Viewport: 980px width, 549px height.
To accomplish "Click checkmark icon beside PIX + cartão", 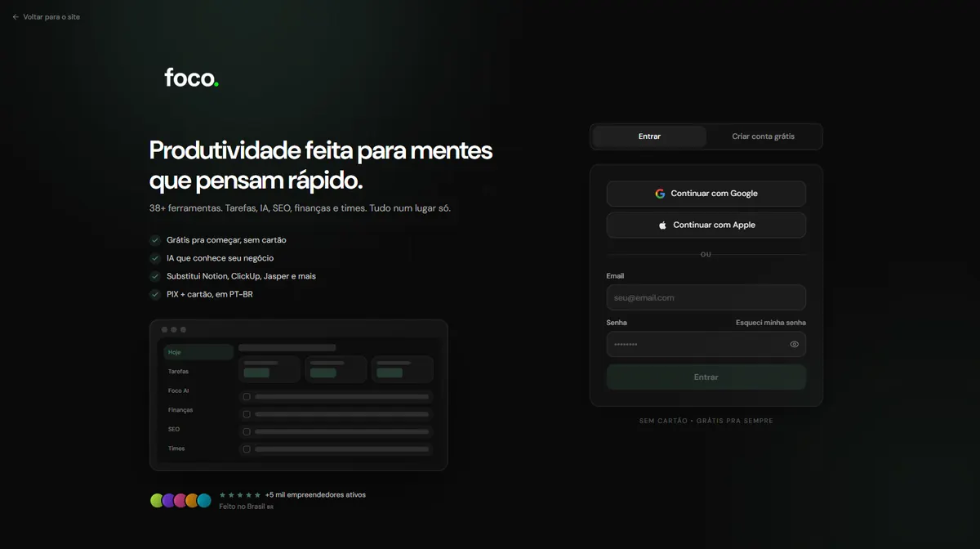I will coord(154,294).
